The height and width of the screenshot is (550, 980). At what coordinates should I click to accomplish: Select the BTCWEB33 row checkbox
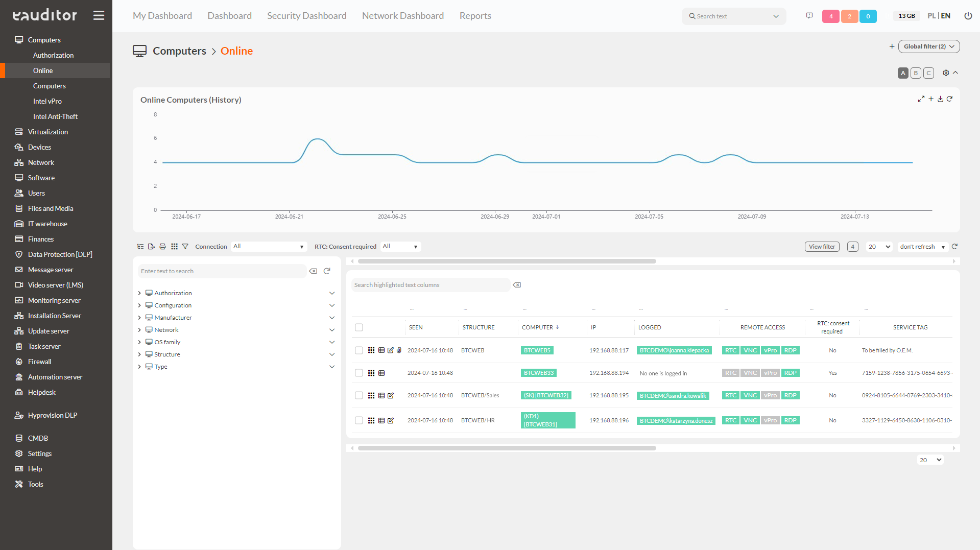click(x=359, y=373)
